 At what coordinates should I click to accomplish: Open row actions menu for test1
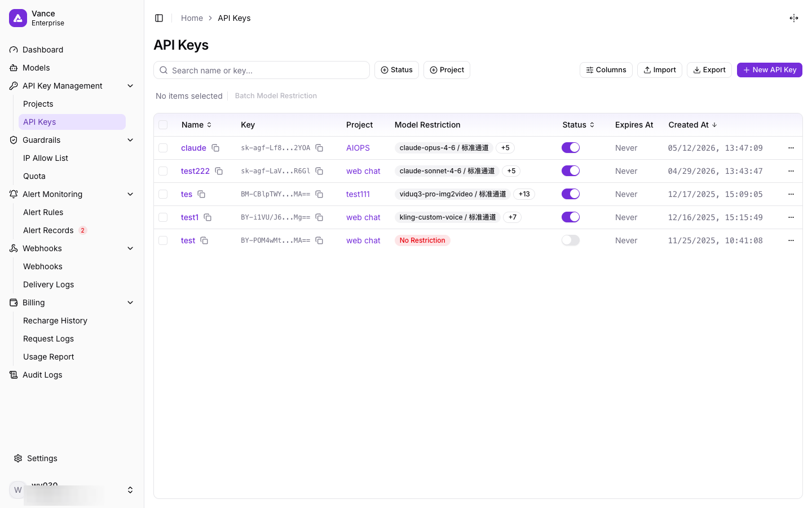tap(791, 217)
